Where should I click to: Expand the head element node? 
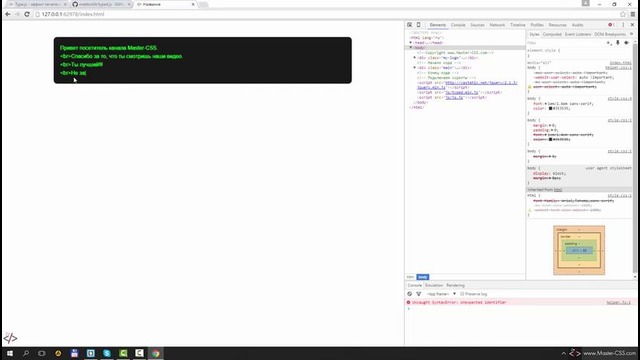coord(411,42)
